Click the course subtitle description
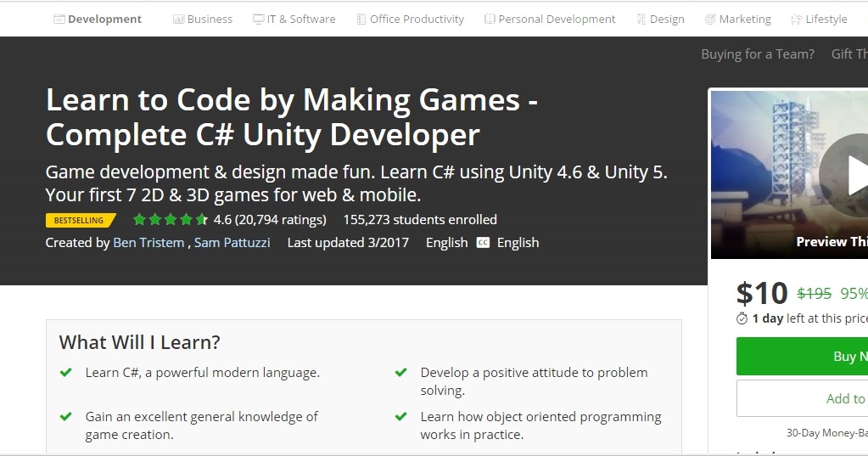The image size is (868, 456). point(356,183)
